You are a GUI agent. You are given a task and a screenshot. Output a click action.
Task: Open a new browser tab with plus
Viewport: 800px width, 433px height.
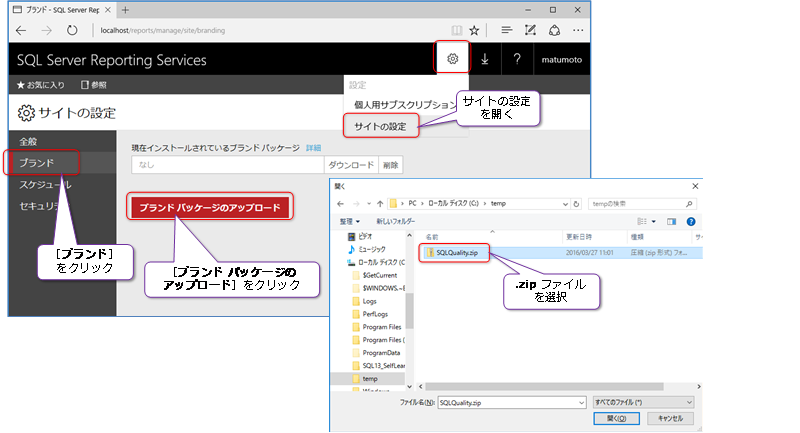coord(125,10)
